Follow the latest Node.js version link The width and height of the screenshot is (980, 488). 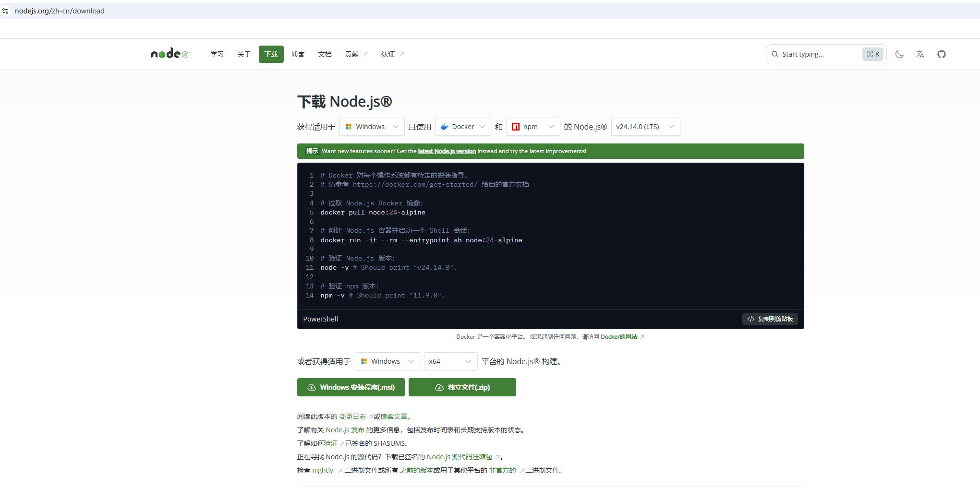[447, 151]
